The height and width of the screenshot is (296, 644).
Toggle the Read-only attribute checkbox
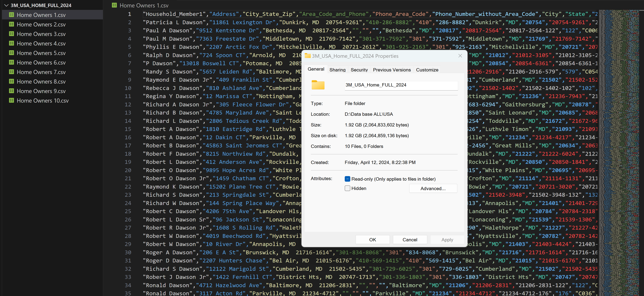(347, 179)
